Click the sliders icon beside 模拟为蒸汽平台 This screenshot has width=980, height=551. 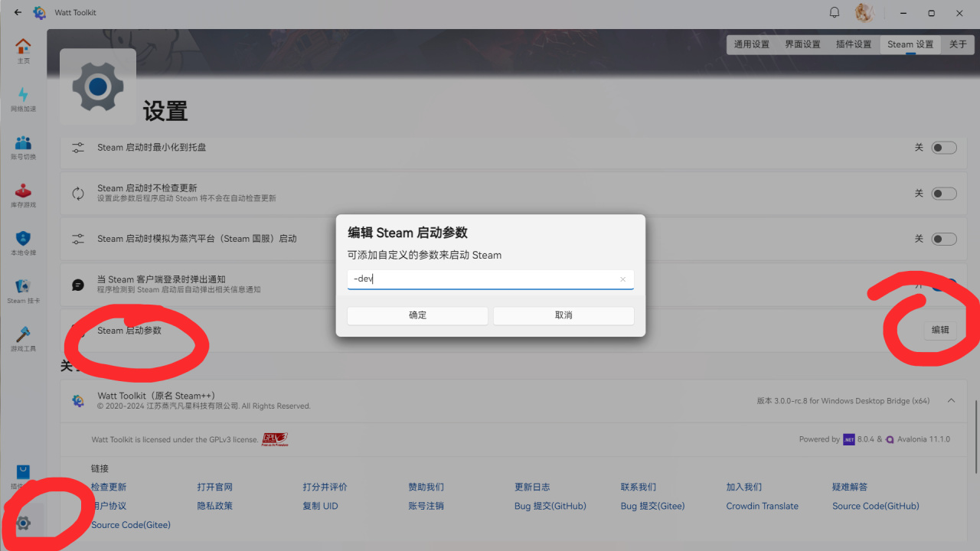tap(78, 239)
